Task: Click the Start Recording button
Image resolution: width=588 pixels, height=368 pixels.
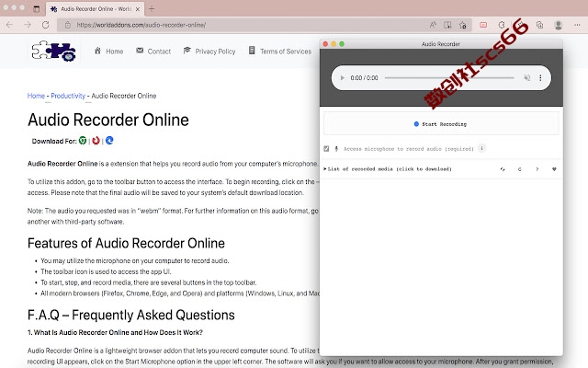Action: [441, 124]
